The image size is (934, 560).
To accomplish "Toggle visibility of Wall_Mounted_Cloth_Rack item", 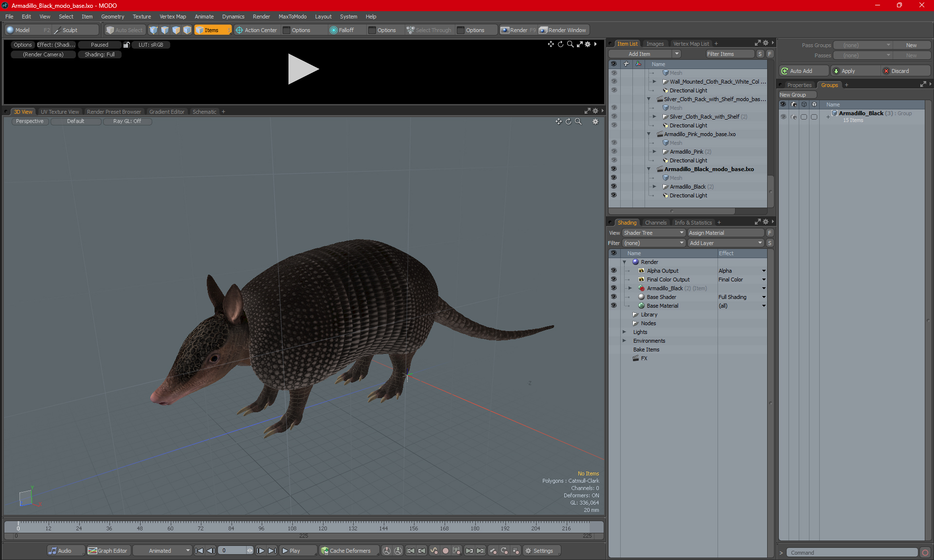I will click(613, 82).
